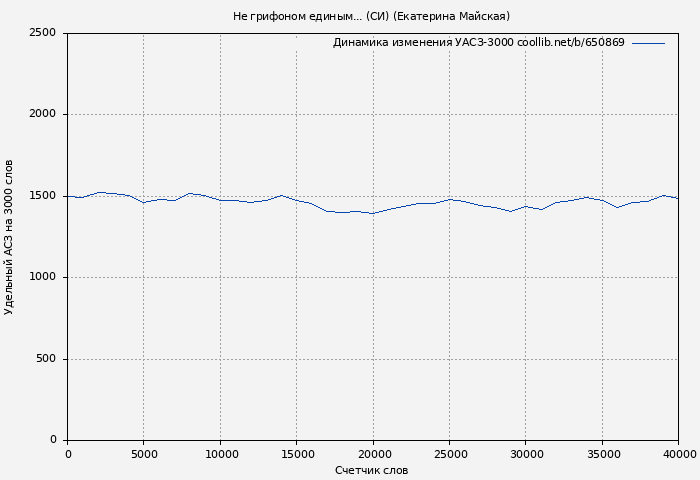Click the 1500 tick label on y-axis
700x480 pixels.
tap(42, 196)
